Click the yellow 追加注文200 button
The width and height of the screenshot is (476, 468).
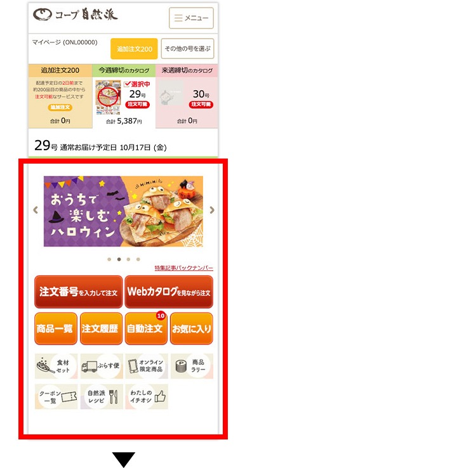[134, 49]
